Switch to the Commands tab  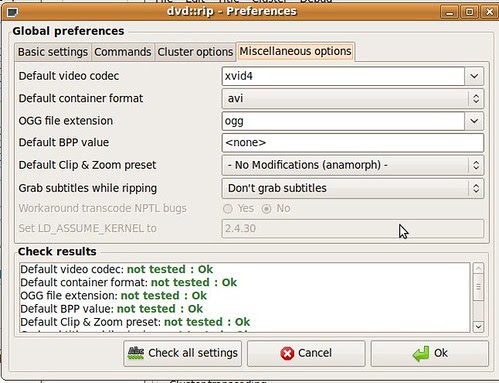click(x=123, y=52)
